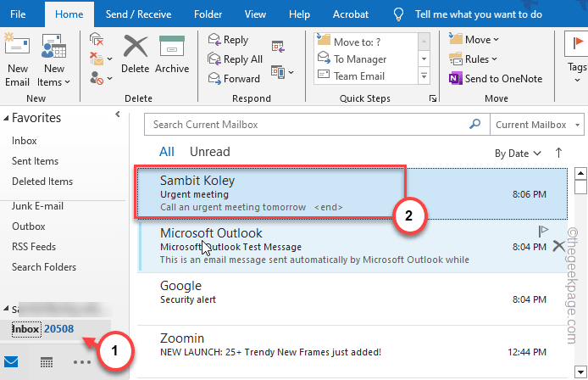Archive the selected email
The image size is (588, 380).
(172, 53)
